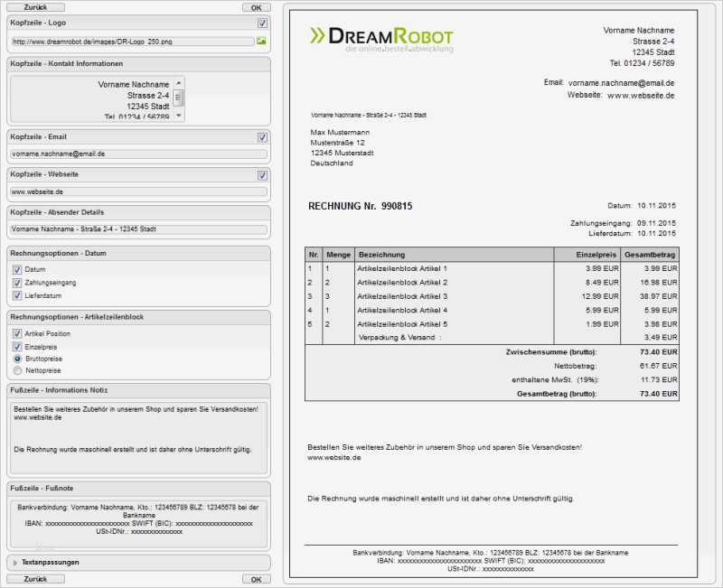This screenshot has height=588, width=723.
Task: Click 'vorname.nachname@email.de' in preview header
Action: (621, 83)
